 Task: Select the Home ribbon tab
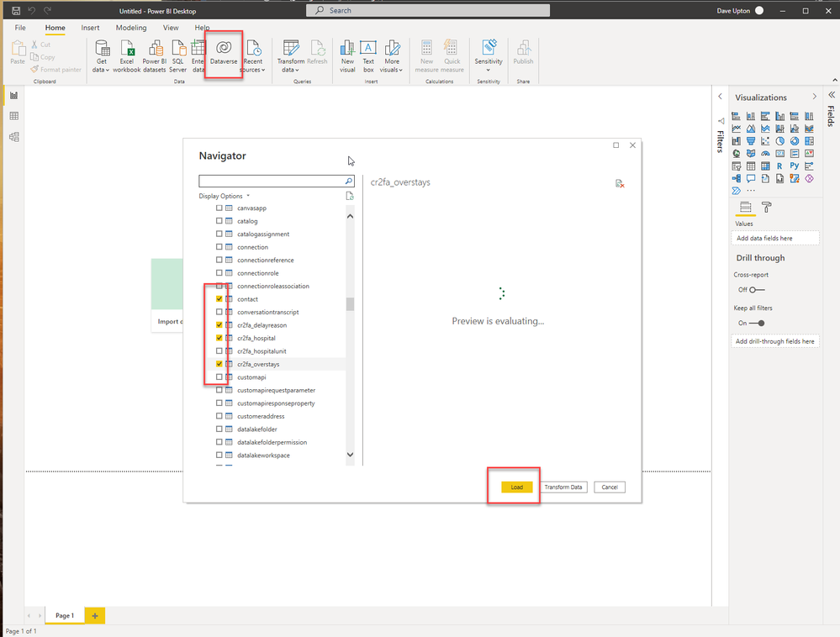click(55, 27)
